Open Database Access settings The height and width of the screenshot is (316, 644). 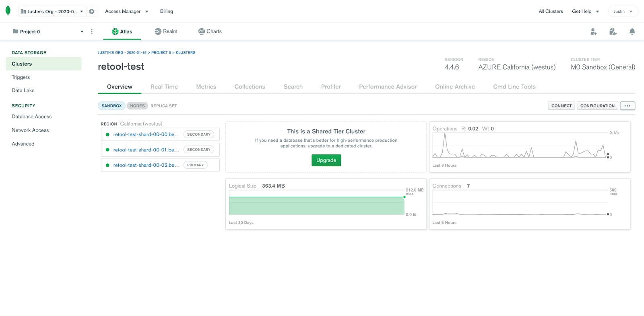31,117
